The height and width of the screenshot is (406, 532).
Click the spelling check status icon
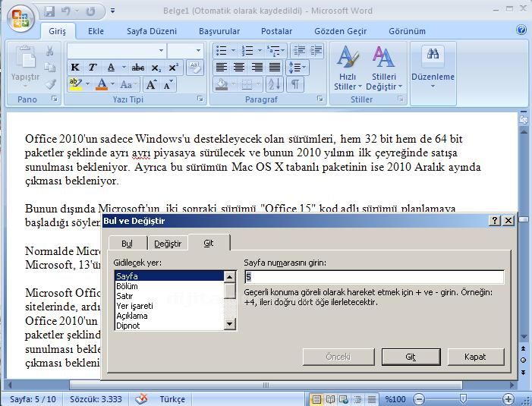click(141, 399)
